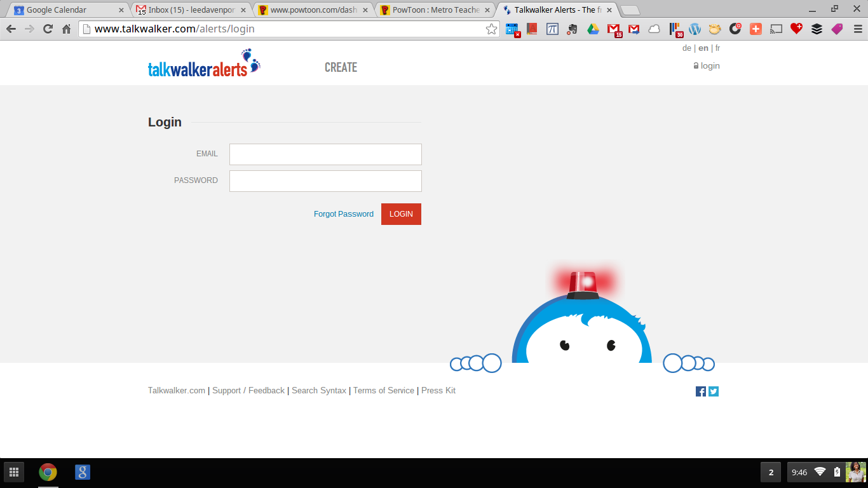Viewport: 868px width, 488px height.
Task: Visit Talkwalker's Facebook page
Action: (x=701, y=391)
